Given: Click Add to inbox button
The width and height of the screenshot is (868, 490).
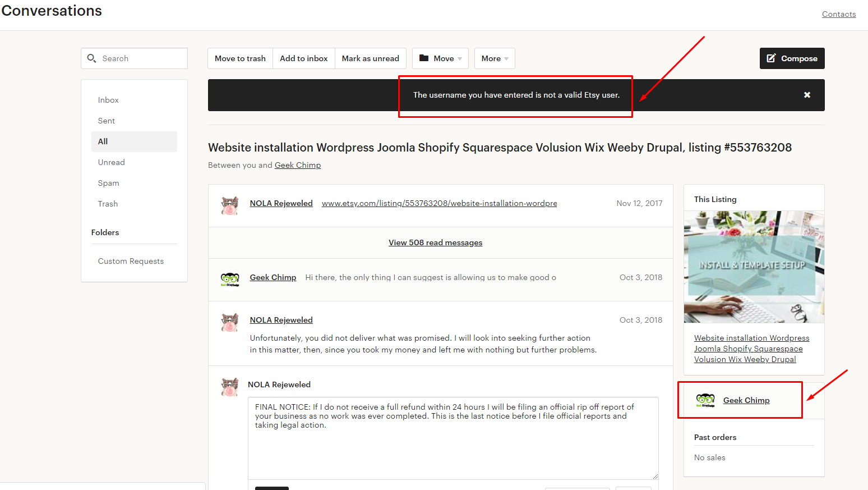Looking at the screenshot, I should [304, 58].
